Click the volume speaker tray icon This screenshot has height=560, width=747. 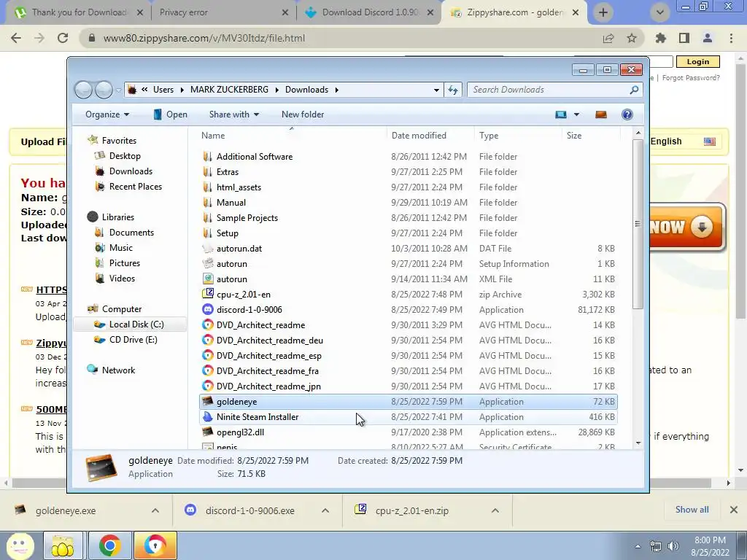673,546
